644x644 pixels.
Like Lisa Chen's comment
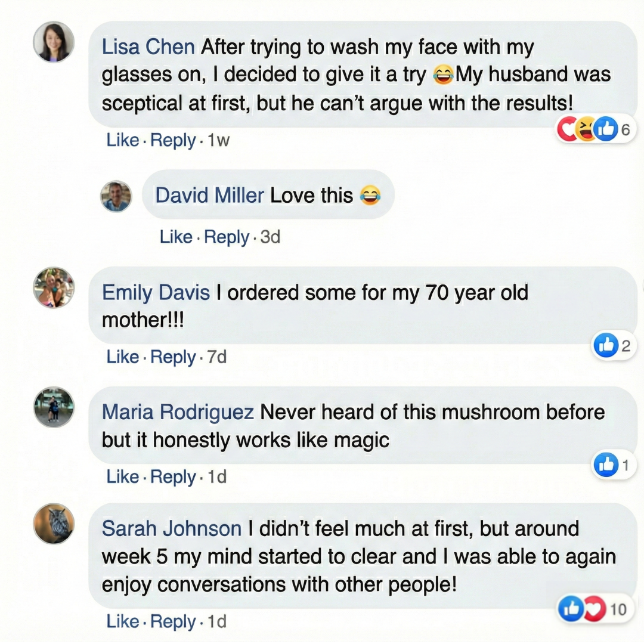pos(122,141)
